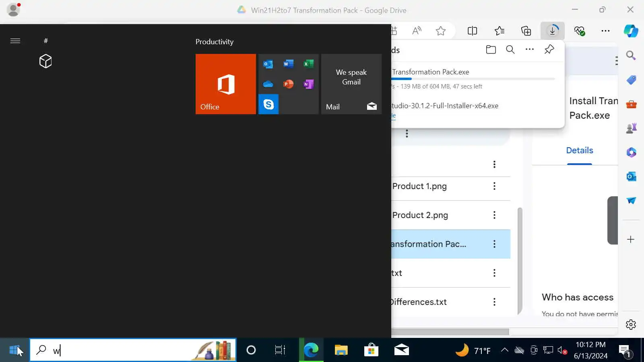Open Shopping tag in Edge sidebar
The width and height of the screenshot is (644, 362).
click(631, 80)
